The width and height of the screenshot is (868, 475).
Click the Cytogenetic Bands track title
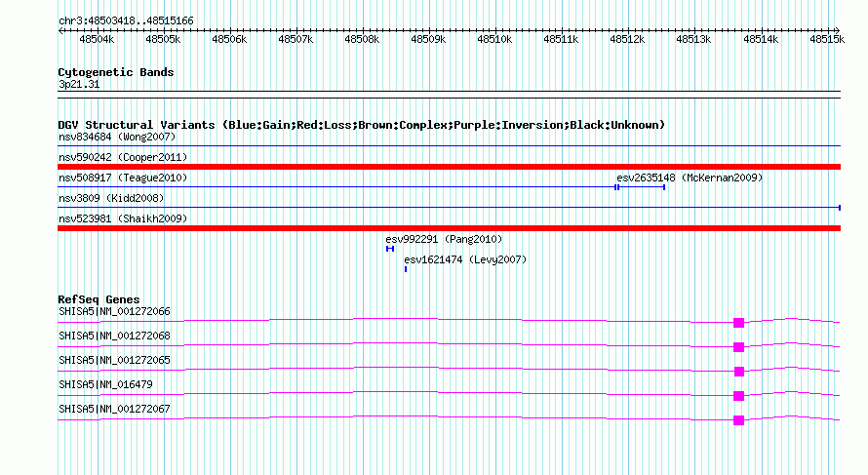(x=116, y=72)
